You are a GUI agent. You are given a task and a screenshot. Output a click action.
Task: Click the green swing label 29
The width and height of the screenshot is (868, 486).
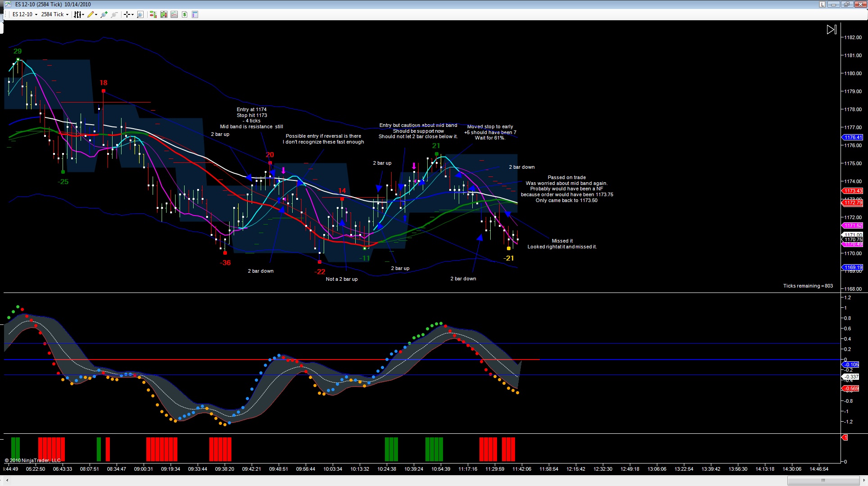point(18,51)
